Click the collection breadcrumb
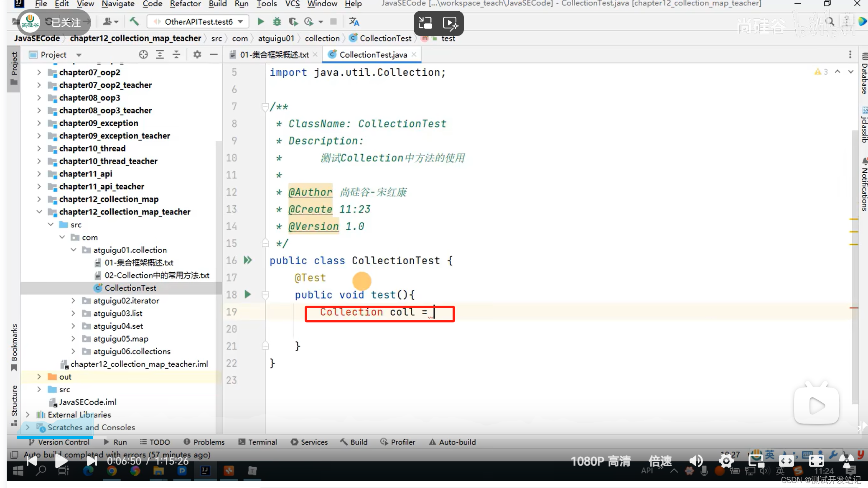Viewport: 868px width, 488px height. (x=322, y=38)
